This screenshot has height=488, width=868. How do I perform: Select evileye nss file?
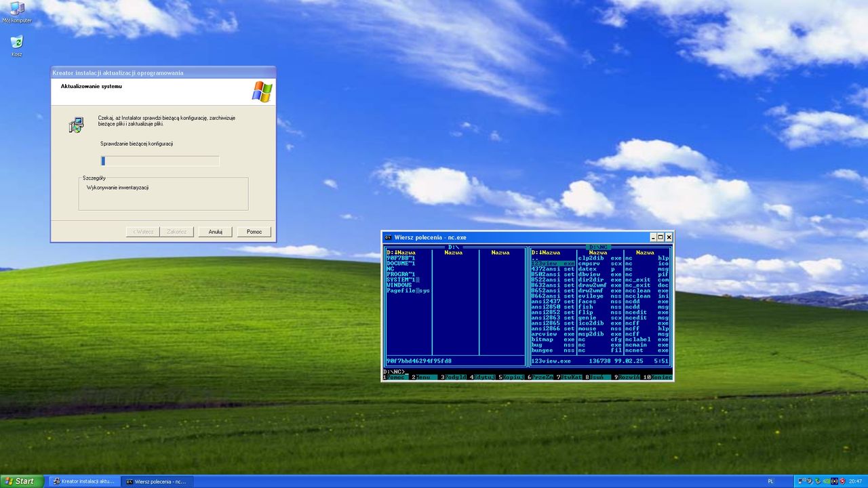[x=599, y=296]
